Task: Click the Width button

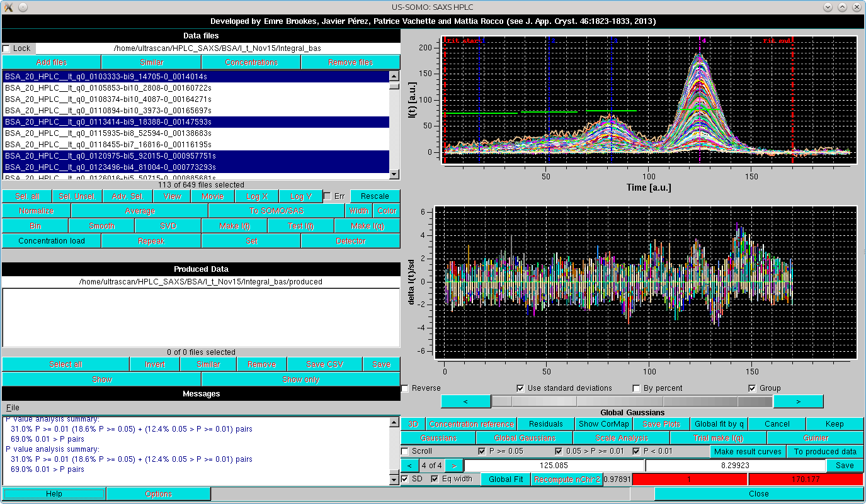Action: [x=359, y=211]
